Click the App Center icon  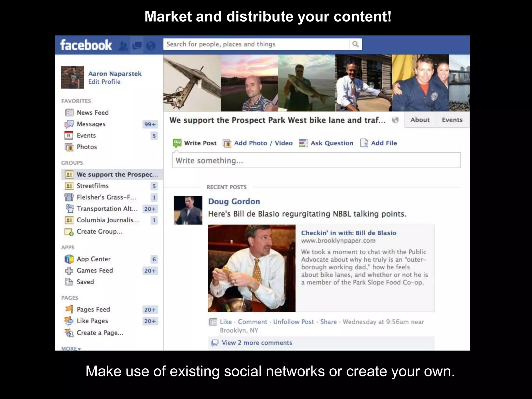click(69, 259)
